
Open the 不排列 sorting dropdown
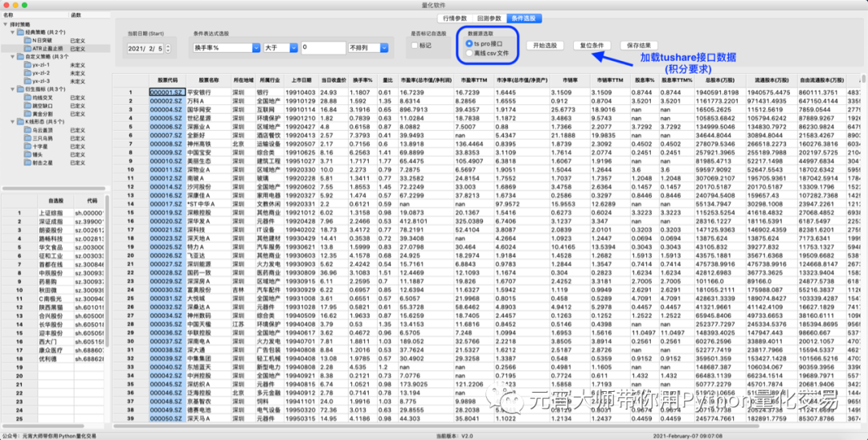pos(368,48)
